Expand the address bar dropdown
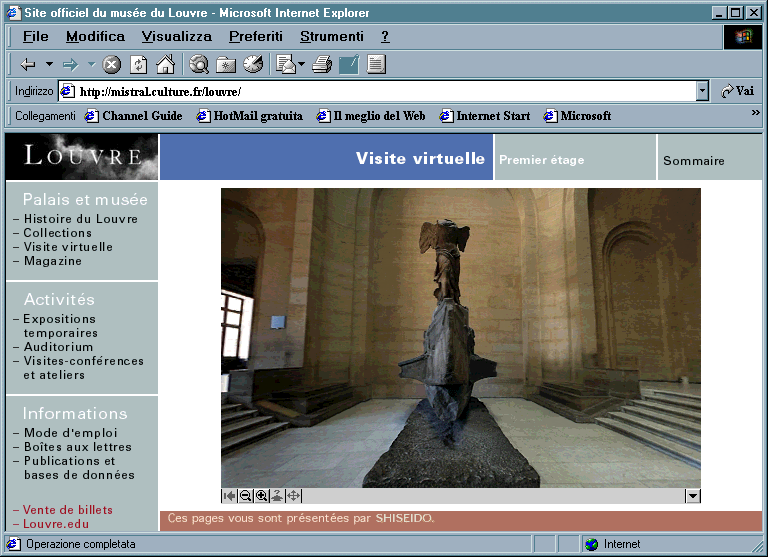The height and width of the screenshot is (557, 768). 702,91
